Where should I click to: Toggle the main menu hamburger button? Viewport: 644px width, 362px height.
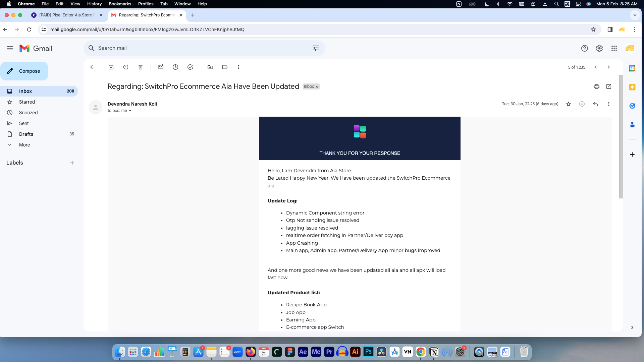(10, 48)
